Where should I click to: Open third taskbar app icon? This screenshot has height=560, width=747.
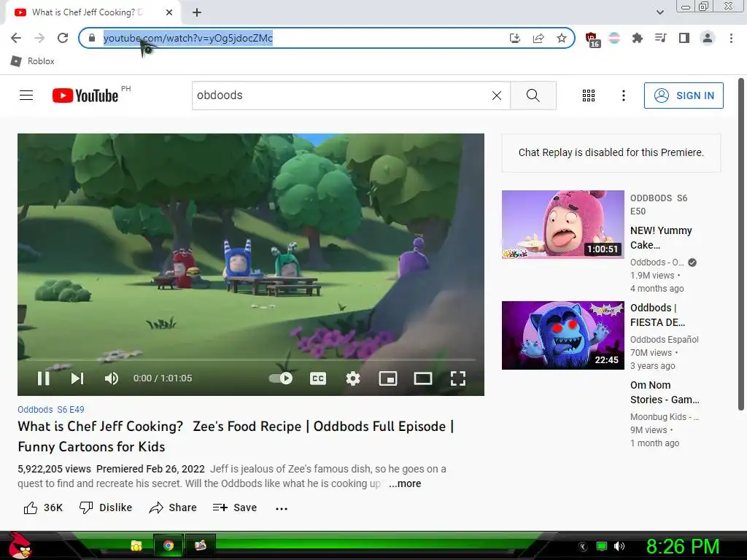[201, 545]
